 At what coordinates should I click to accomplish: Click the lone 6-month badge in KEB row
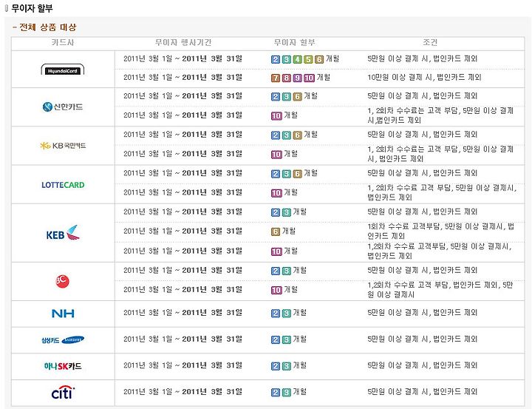click(x=276, y=231)
